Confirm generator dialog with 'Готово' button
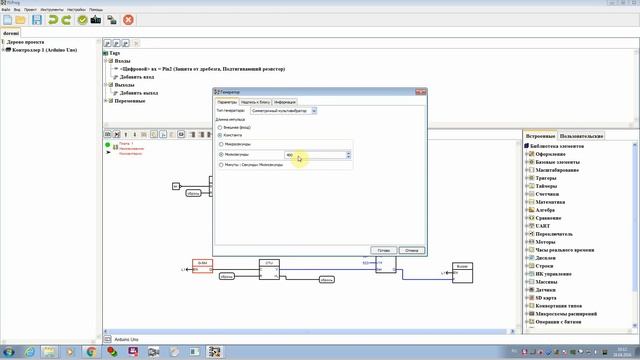Image resolution: width=640 pixels, height=360 pixels. pyautogui.click(x=384, y=250)
